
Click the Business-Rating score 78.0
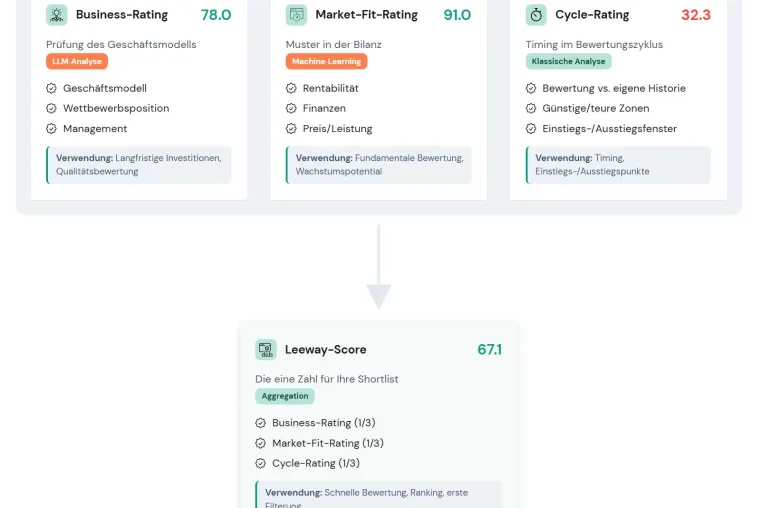pos(216,15)
